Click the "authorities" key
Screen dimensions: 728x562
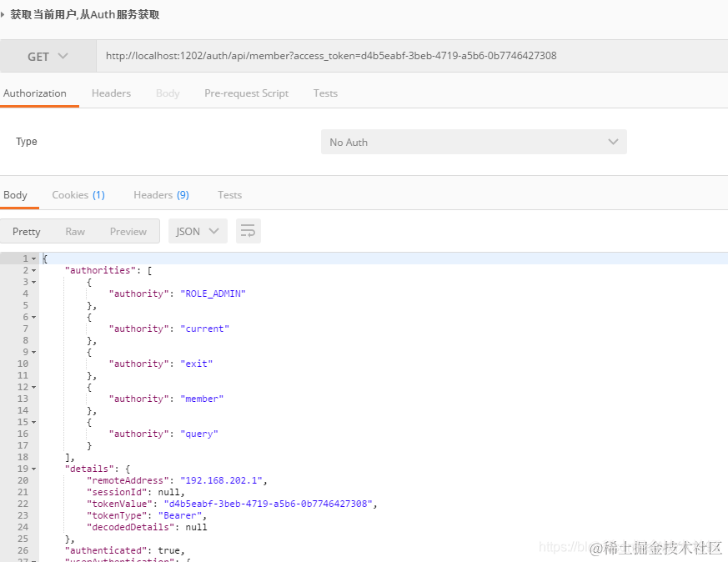[100, 270]
